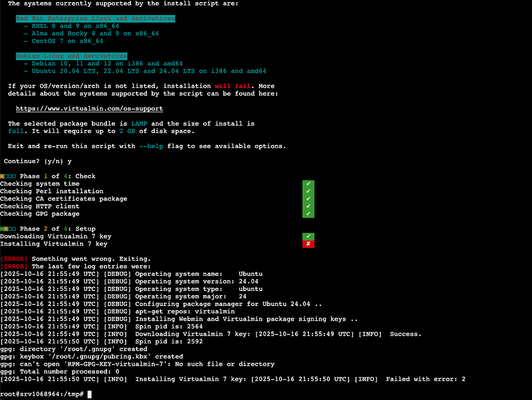Click the checkmark beside Checking Perl installation

tap(308, 191)
